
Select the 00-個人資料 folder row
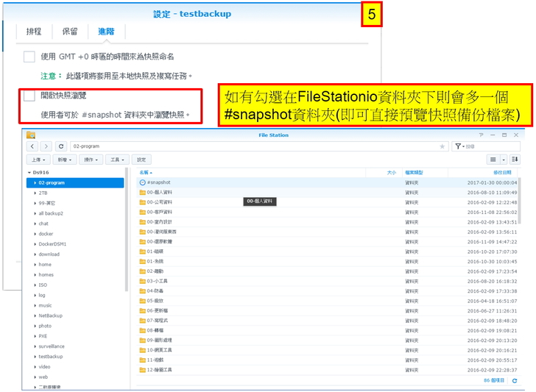[x=328, y=193]
